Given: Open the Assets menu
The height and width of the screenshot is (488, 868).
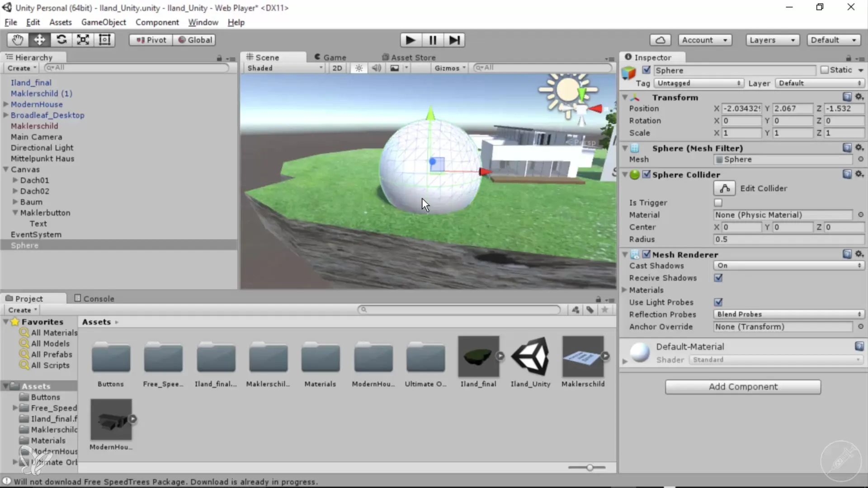Looking at the screenshot, I should pos(61,22).
